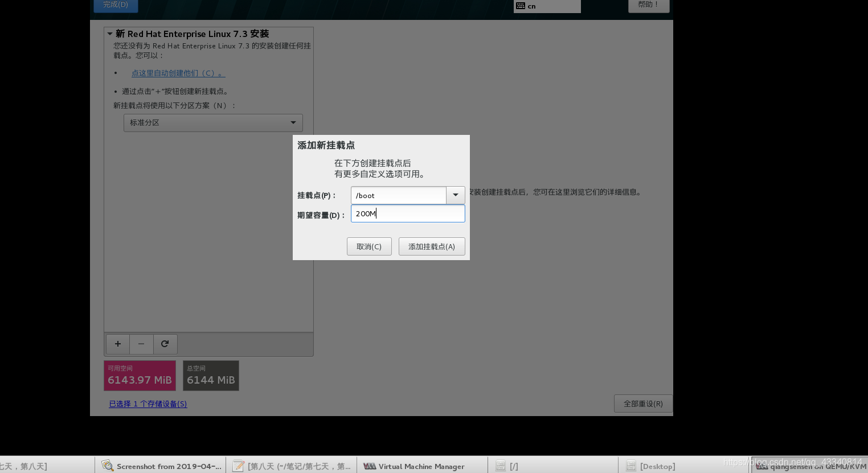Open the Screenshot from 2019-04 taskbar item
This screenshot has height=473, width=868.
pyautogui.click(x=161, y=466)
